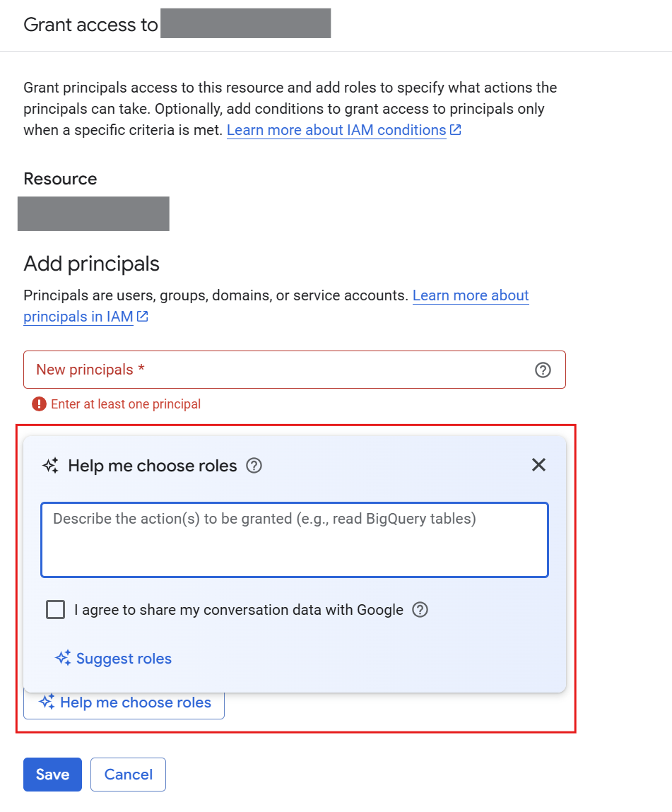The image size is (672, 812).
Task: Open the external link icon after IAM conditions
Action: (x=456, y=130)
